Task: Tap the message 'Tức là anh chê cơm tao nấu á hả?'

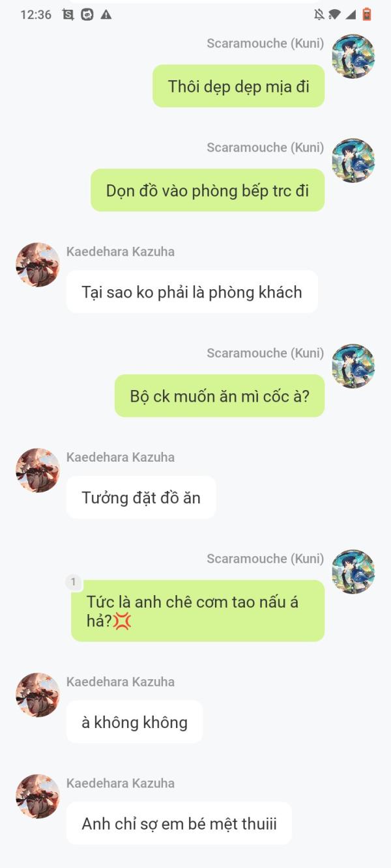Action: pyautogui.click(x=197, y=611)
